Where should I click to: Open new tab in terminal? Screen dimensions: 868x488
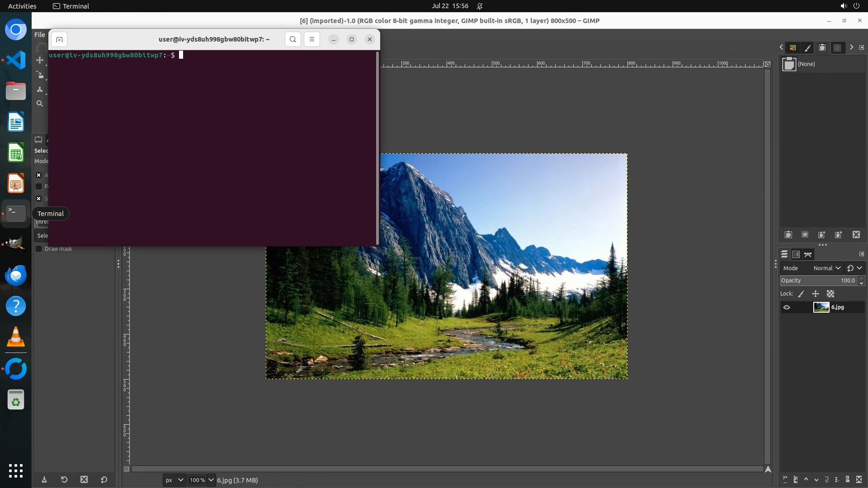59,39
